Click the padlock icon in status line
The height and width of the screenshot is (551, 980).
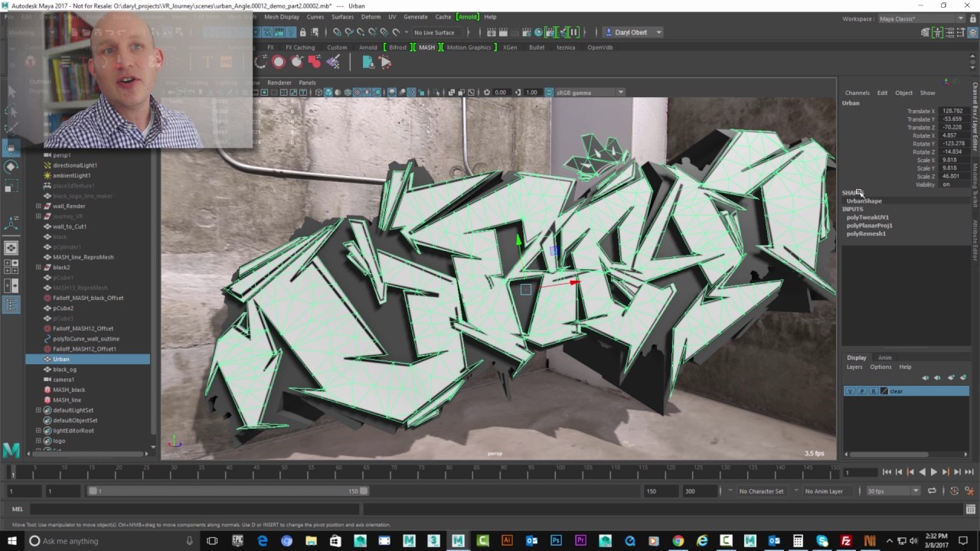pyautogui.click(x=302, y=32)
